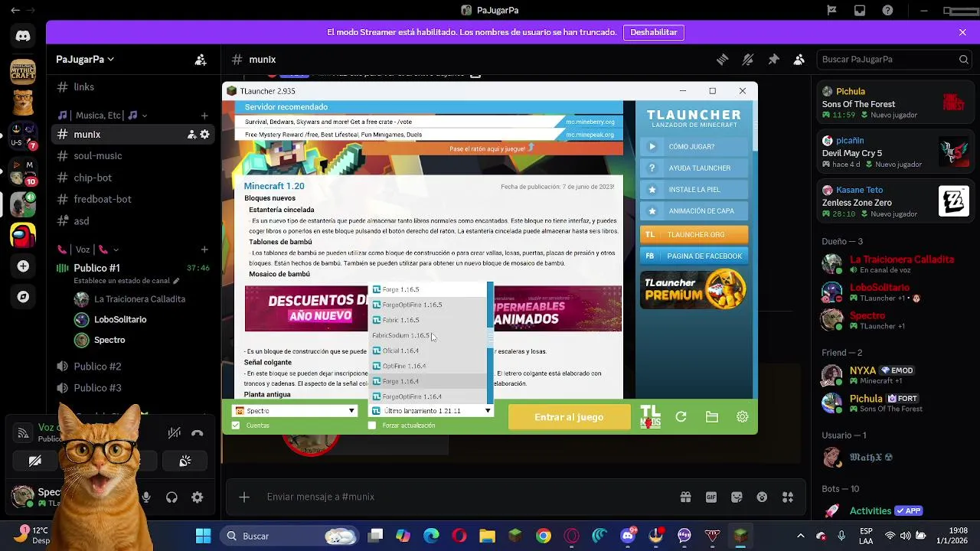Open the TLauncher game folder icon
Viewport: 980px width, 551px height.
point(712,417)
